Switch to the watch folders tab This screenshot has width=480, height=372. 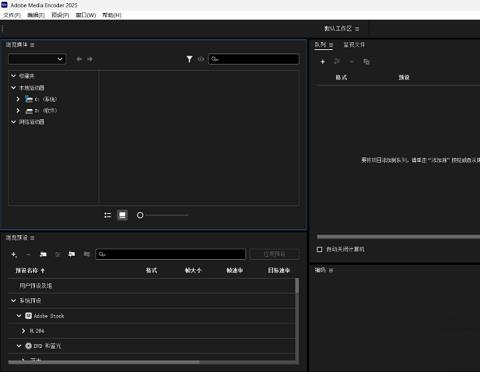354,45
